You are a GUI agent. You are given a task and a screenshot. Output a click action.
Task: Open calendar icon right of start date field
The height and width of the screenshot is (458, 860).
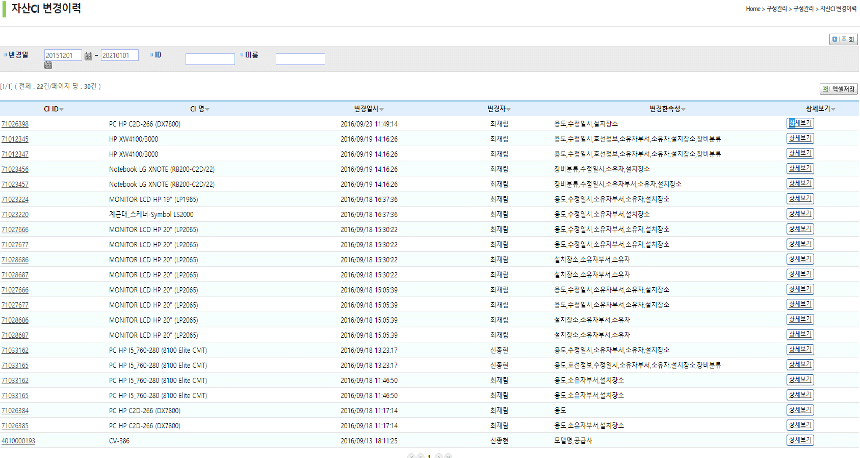[88, 56]
